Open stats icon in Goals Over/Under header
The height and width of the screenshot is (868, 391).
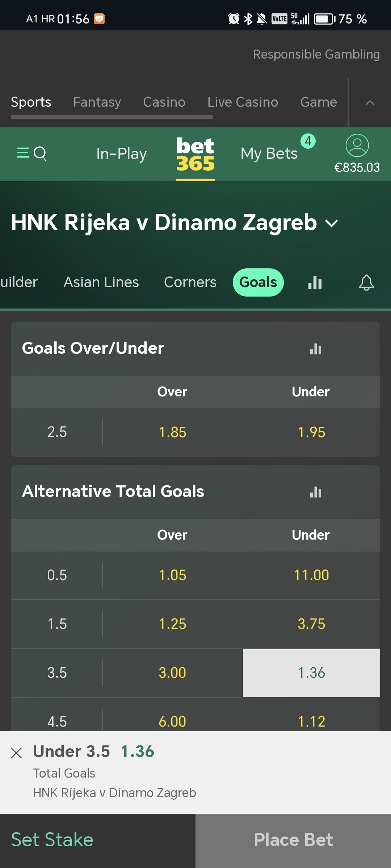coord(316,349)
